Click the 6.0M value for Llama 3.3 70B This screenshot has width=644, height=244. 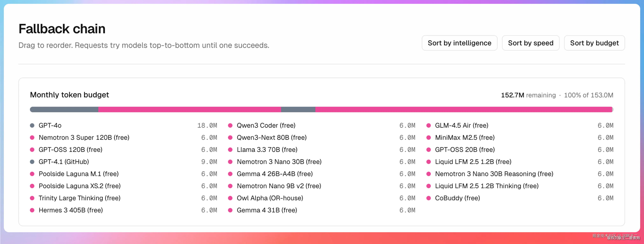407,150
